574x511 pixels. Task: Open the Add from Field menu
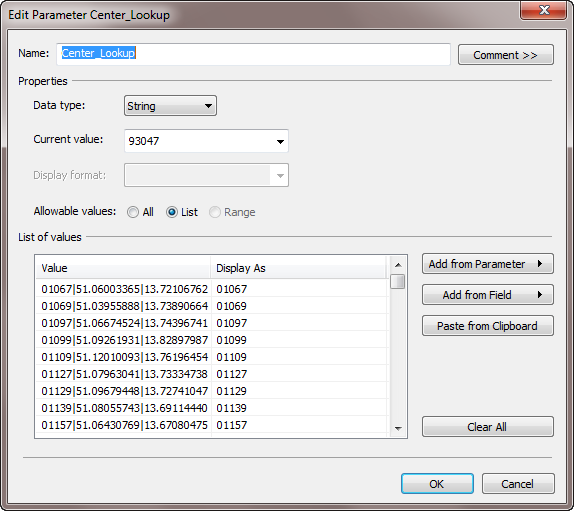click(x=488, y=295)
